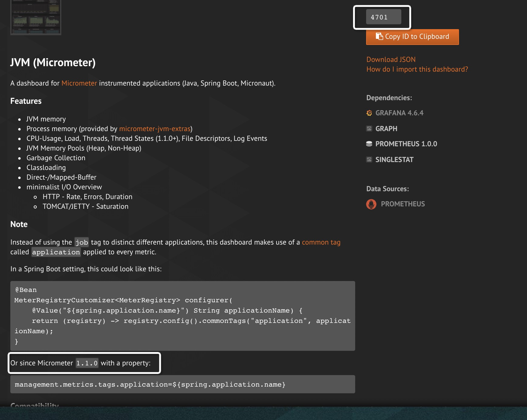Viewport: 527px width, 420px height.
Task: Click the @Bean line in the code block
Action: point(26,290)
